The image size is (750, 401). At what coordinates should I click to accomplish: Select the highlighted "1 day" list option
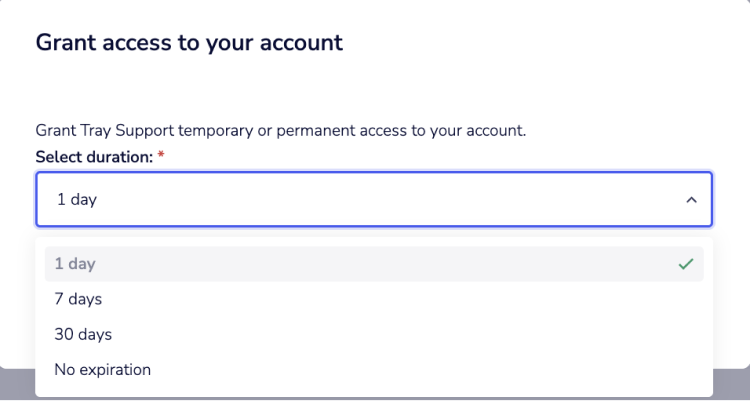coord(75,264)
